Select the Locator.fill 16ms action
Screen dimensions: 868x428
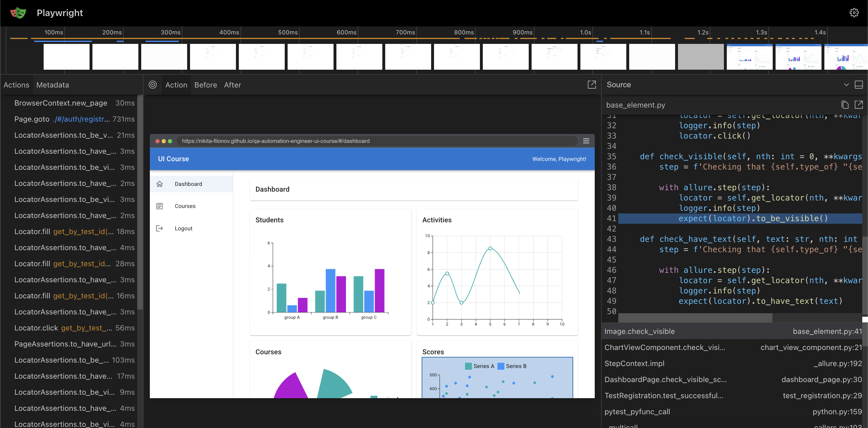click(x=69, y=296)
